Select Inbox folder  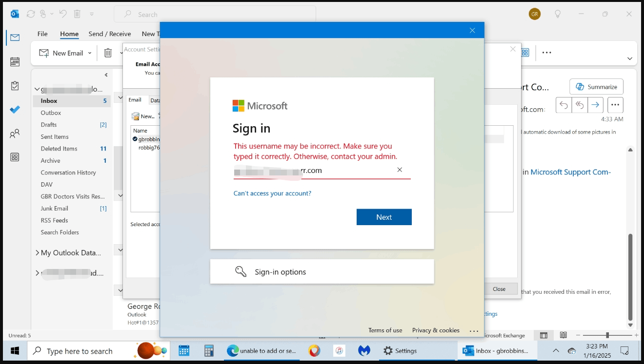pyautogui.click(x=72, y=101)
